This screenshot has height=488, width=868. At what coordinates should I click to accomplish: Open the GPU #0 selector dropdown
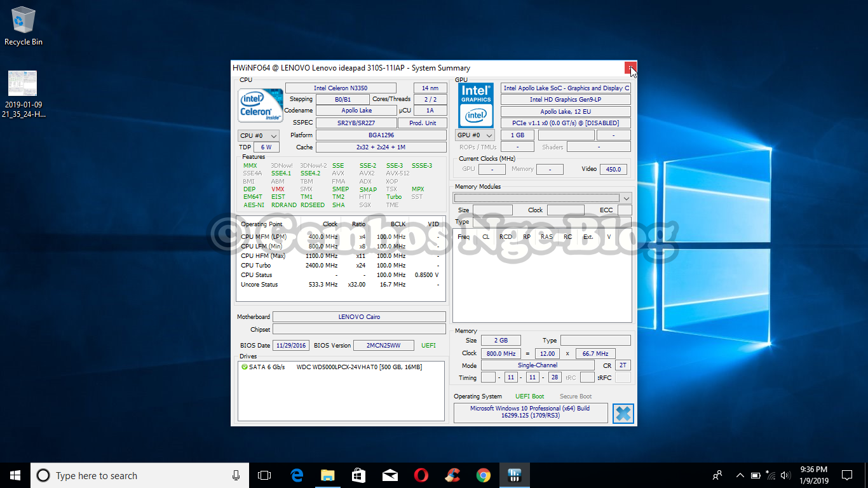tap(475, 135)
